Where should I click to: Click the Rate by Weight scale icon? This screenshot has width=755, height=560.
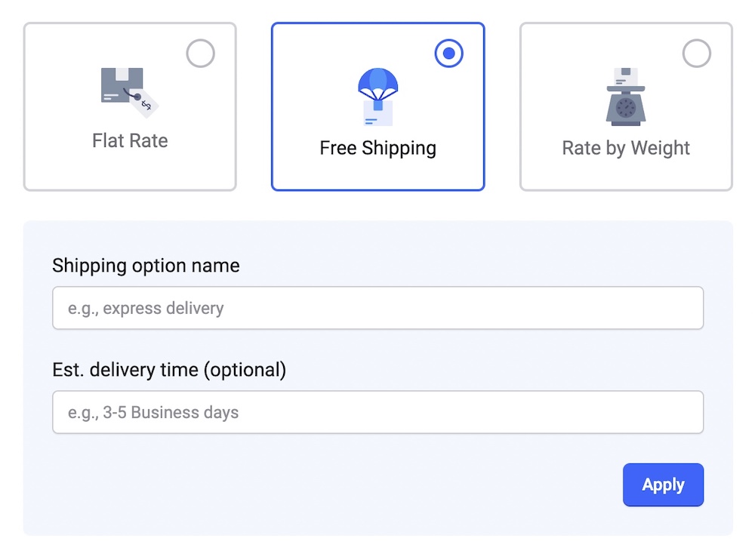(626, 96)
